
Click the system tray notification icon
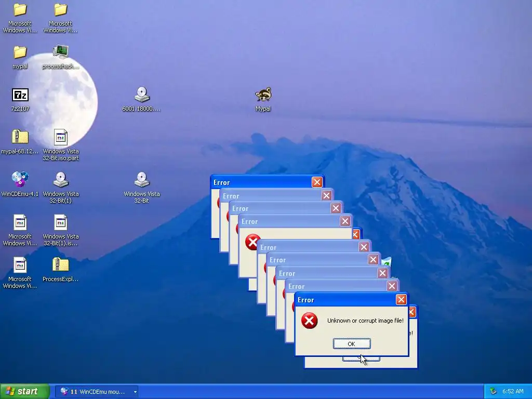coord(494,392)
